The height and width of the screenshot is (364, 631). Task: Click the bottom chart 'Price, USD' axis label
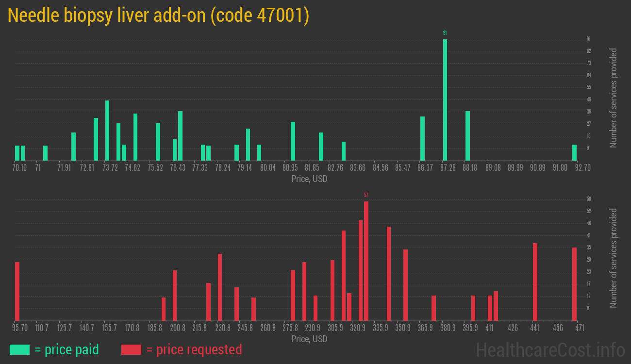point(309,339)
